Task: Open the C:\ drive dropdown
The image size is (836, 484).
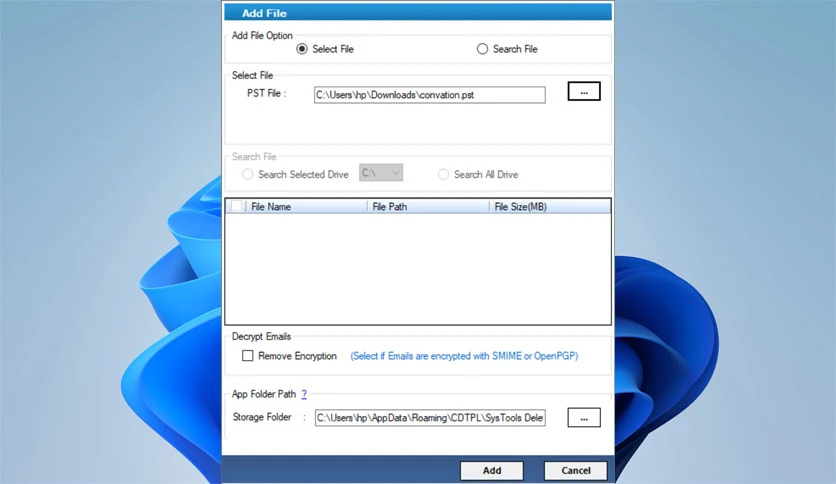Action: (381, 173)
